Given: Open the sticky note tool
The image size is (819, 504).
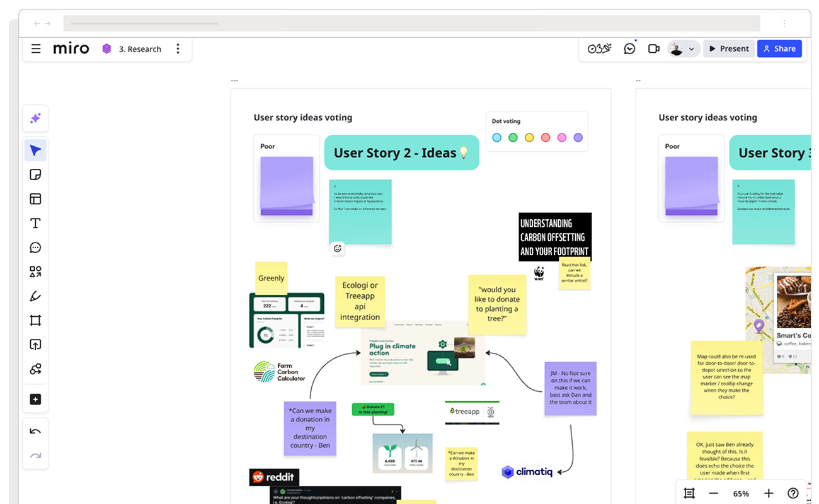Looking at the screenshot, I should coord(36,175).
